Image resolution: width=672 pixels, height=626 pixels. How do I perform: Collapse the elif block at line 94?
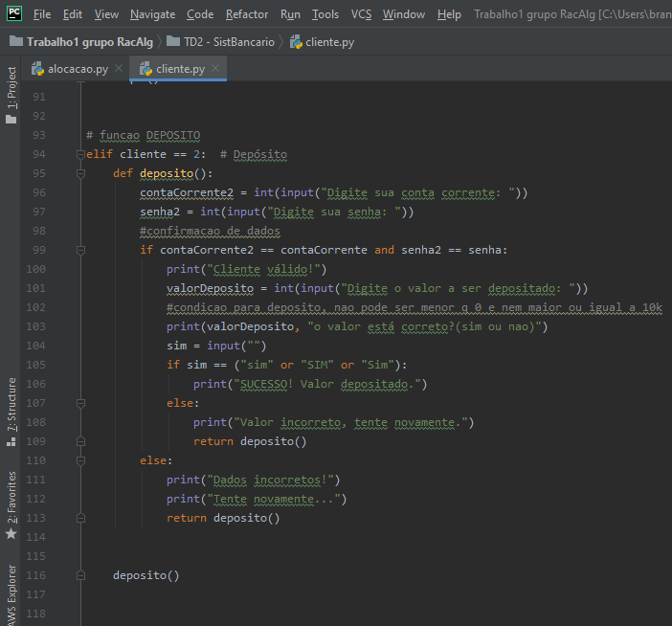[x=80, y=154]
